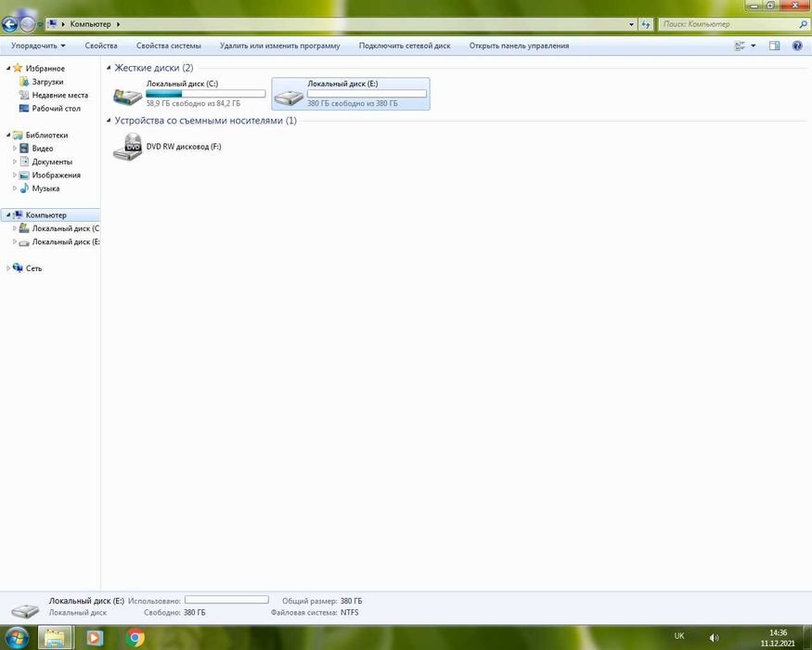Select Библиотеки in the navigation pane
This screenshot has width=812, height=650.
(46, 136)
